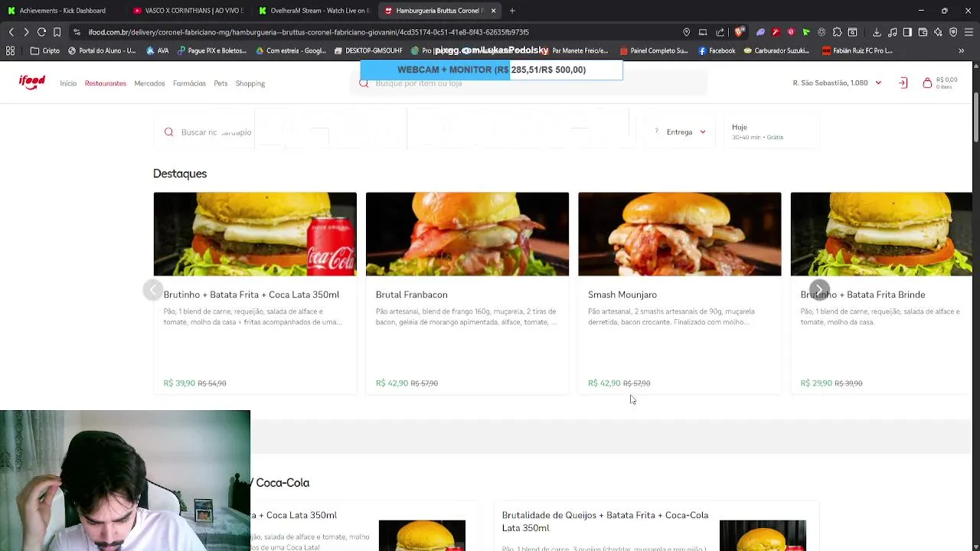980x551 pixels.
Task: Close the Hamburgueria Bruttus tab
Action: pos(493,11)
